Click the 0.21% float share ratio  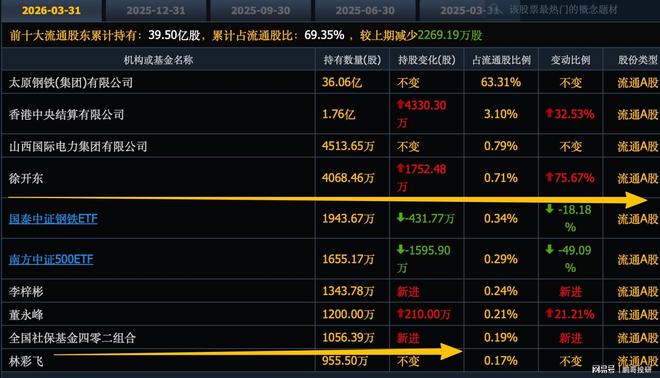click(501, 314)
